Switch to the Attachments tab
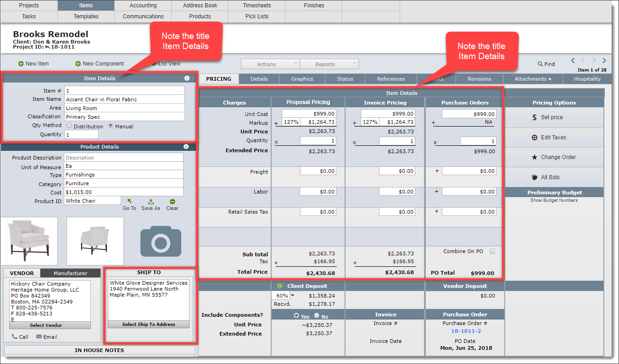The width and height of the screenshot is (619, 364). 533,79
